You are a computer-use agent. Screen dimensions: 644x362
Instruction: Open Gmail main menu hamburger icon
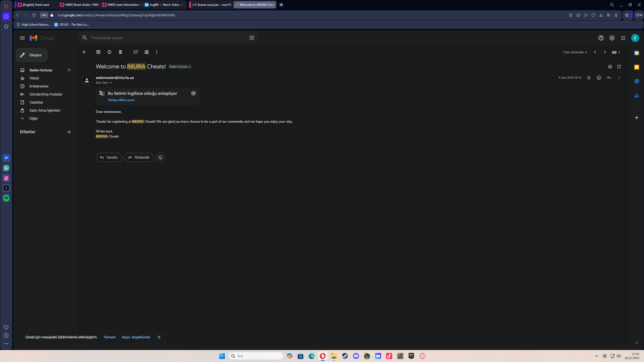click(22, 38)
